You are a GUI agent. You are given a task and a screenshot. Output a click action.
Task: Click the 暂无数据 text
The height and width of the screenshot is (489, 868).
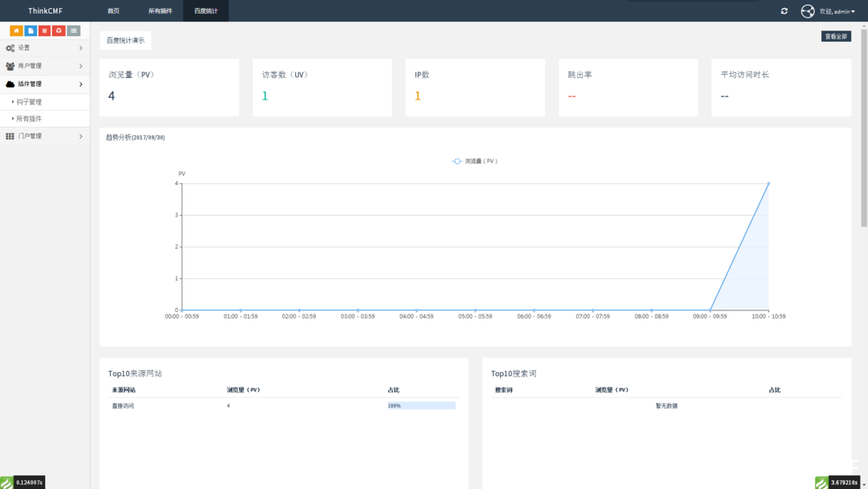click(666, 406)
